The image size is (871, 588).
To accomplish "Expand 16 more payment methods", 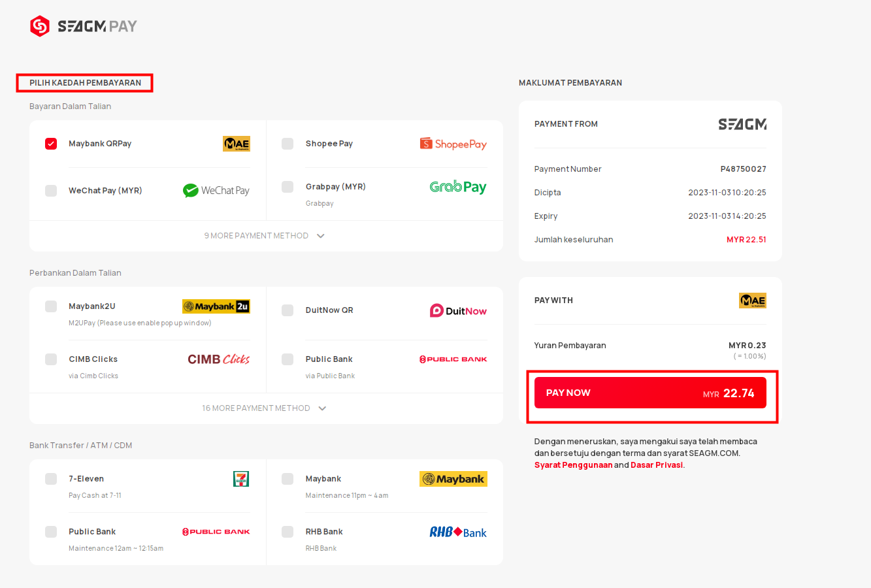I will pyautogui.click(x=265, y=408).
